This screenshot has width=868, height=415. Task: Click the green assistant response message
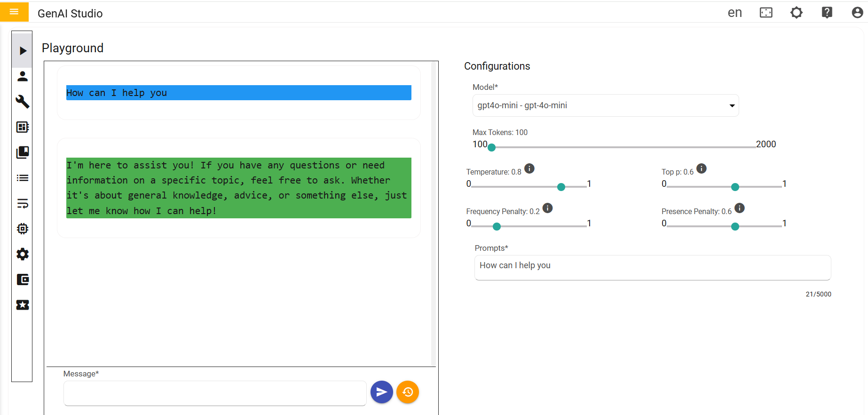pos(239,188)
